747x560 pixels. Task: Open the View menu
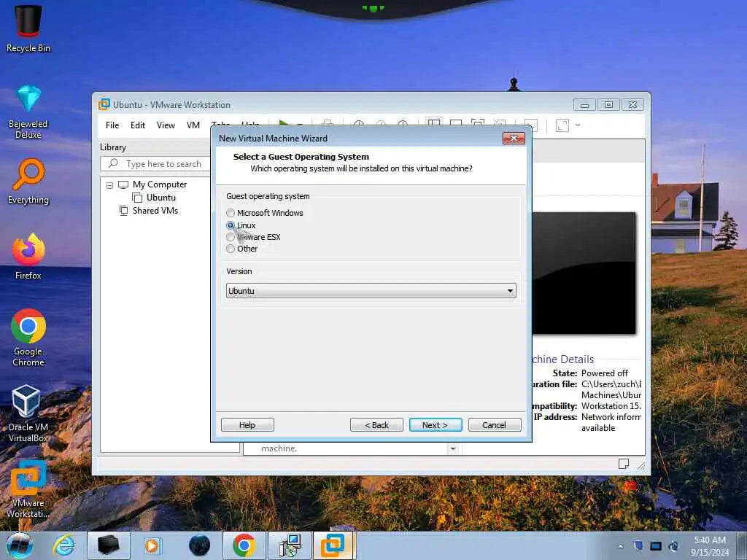point(166,125)
